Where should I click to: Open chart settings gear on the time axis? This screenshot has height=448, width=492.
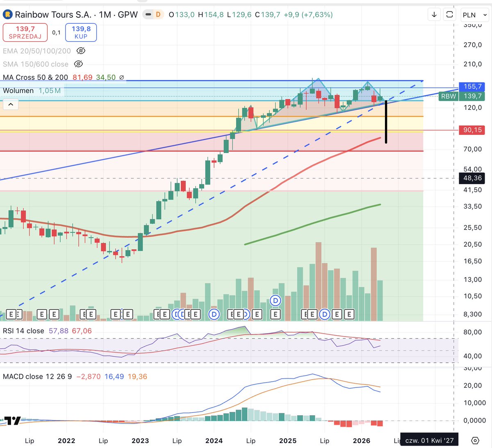point(475,441)
